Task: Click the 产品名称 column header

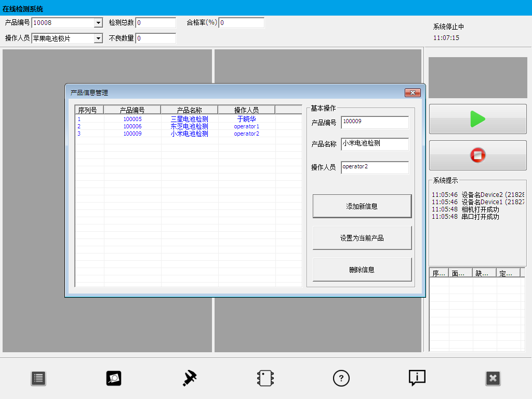Action: click(x=189, y=110)
